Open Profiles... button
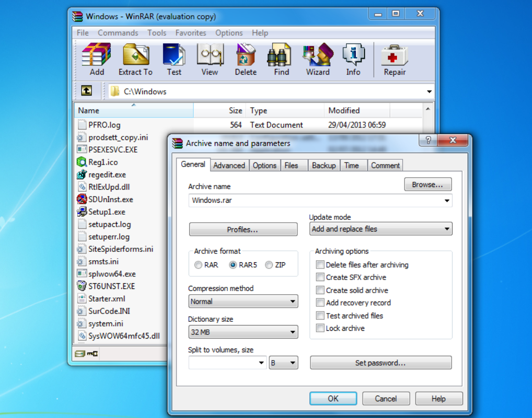This screenshot has width=532, height=418. click(243, 230)
